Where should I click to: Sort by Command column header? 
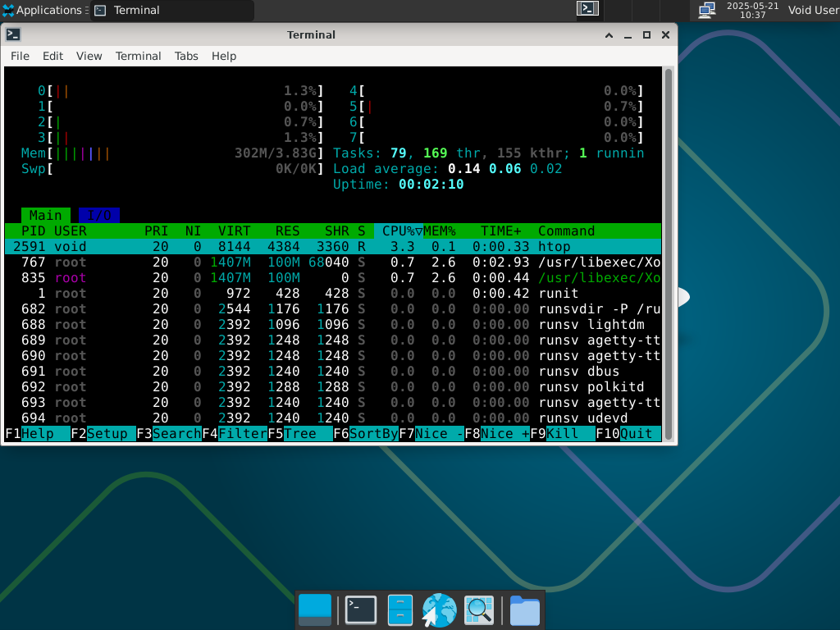point(566,231)
